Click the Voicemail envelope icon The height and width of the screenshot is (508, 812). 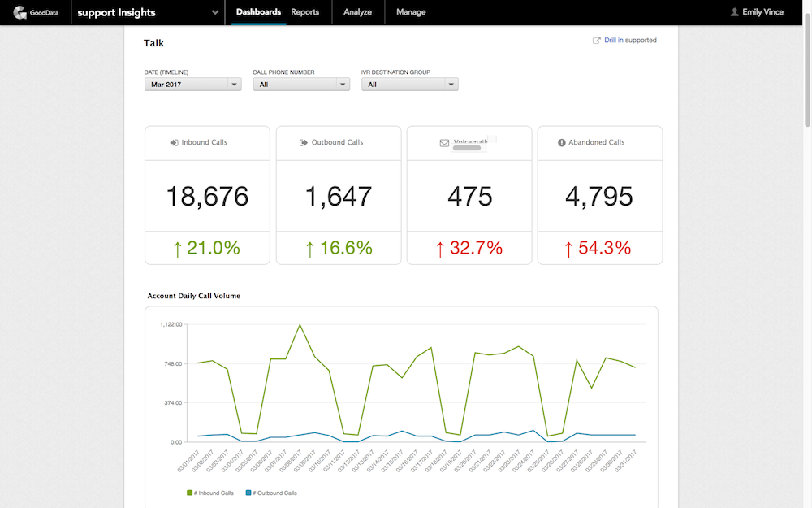[x=444, y=143]
